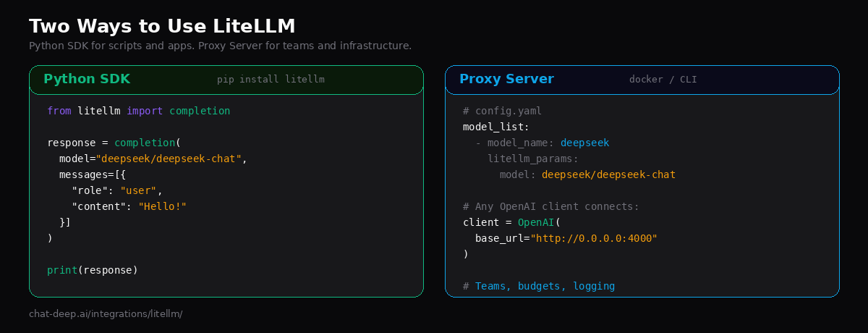Click the 'print(response)' line
The width and height of the screenshot is (868, 333).
[x=93, y=270]
